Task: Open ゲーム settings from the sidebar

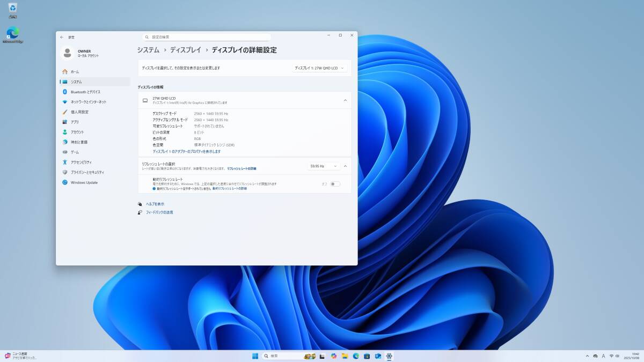Action: [75, 152]
